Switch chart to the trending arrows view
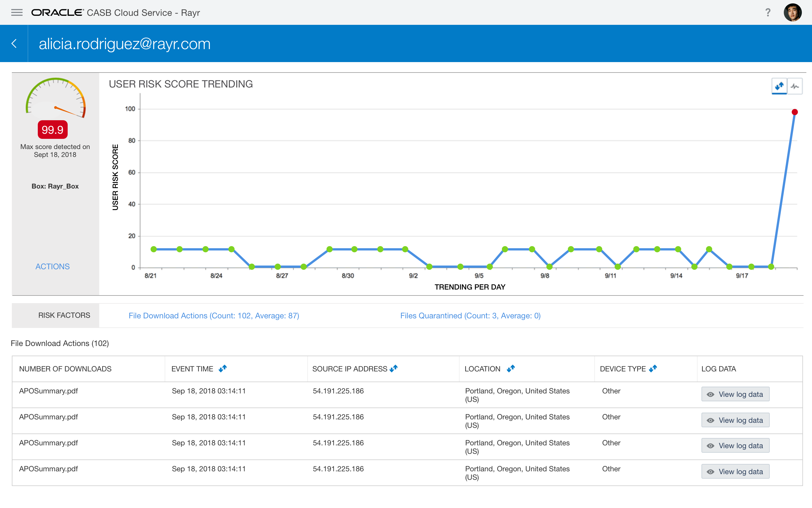The width and height of the screenshot is (812, 508). 779,86
